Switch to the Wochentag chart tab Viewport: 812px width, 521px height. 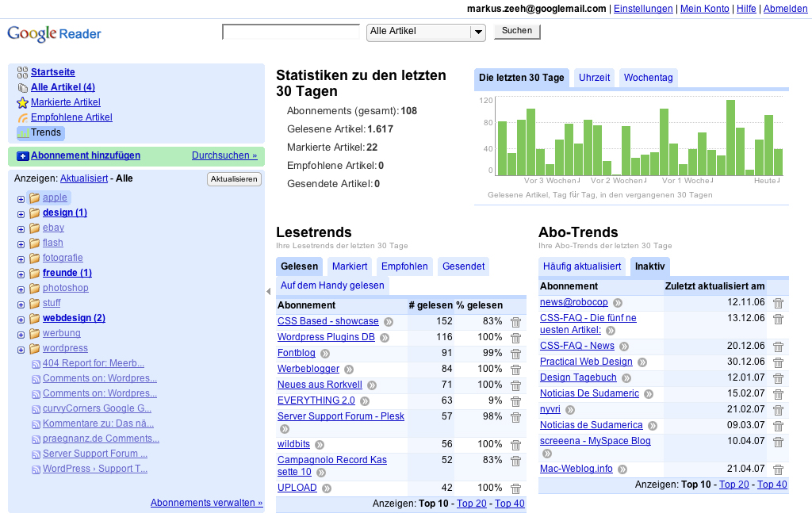coord(649,78)
